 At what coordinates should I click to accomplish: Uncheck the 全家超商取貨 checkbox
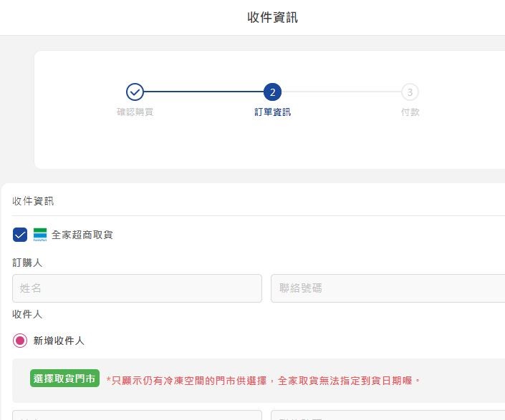click(20, 235)
